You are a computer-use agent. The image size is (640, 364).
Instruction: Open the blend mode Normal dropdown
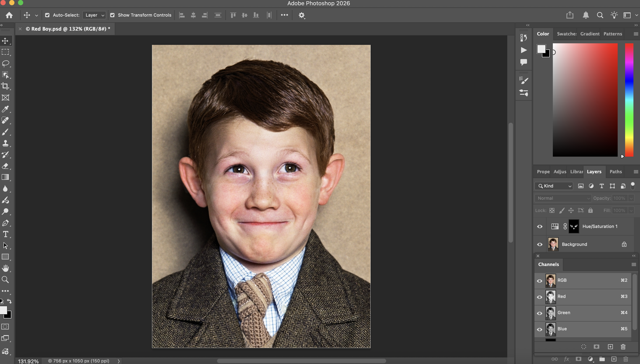pos(563,198)
